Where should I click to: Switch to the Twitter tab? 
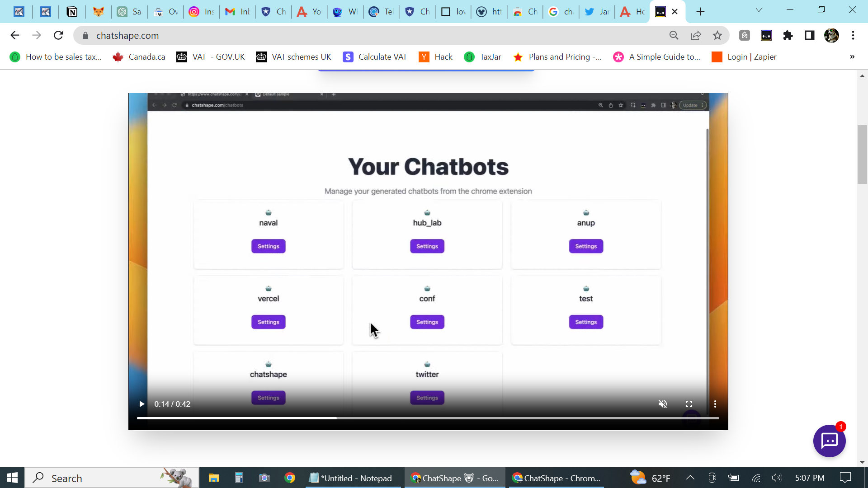pos(597,12)
